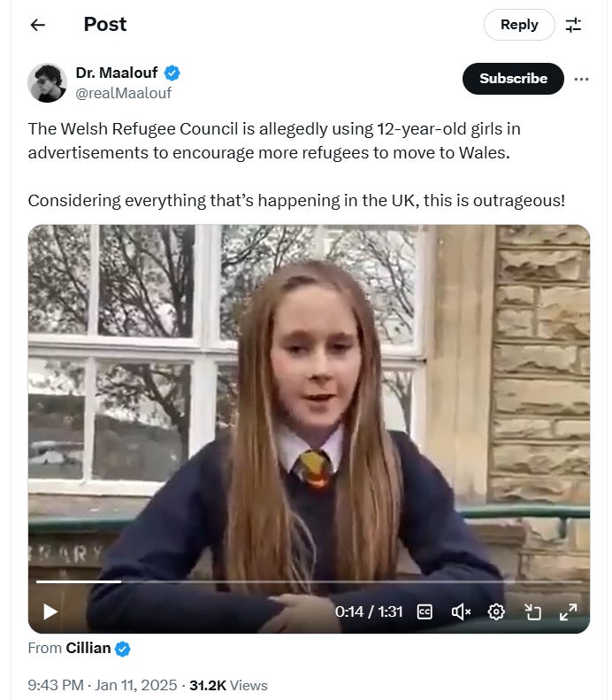Viewport: 612px width, 700px height.
Task: Click the back arrow icon
Action: (38, 25)
